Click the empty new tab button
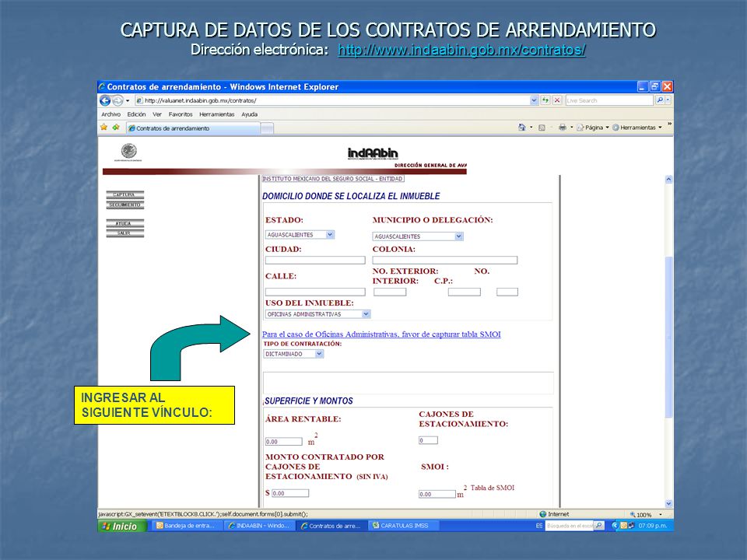747x560 pixels. pos(267,128)
